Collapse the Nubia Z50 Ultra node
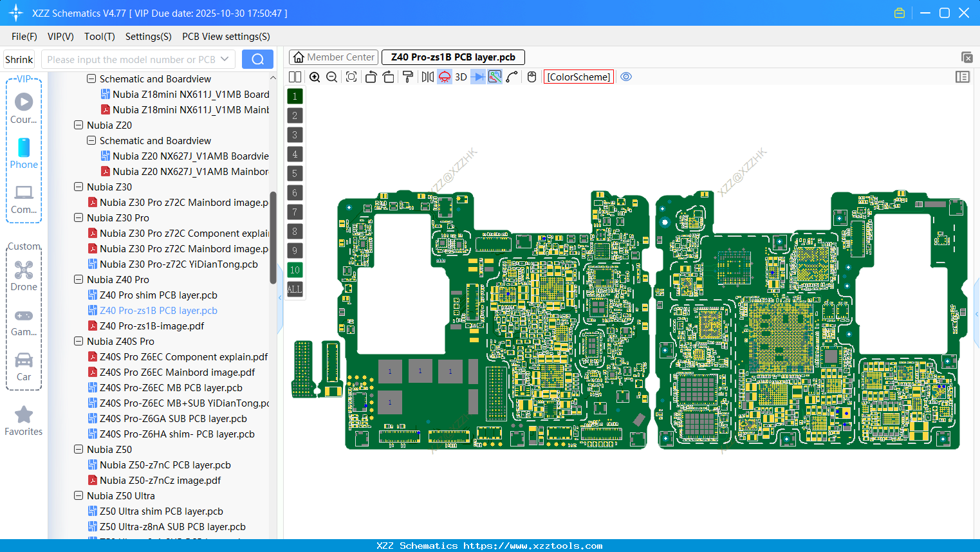The height and width of the screenshot is (552, 980). click(79, 495)
